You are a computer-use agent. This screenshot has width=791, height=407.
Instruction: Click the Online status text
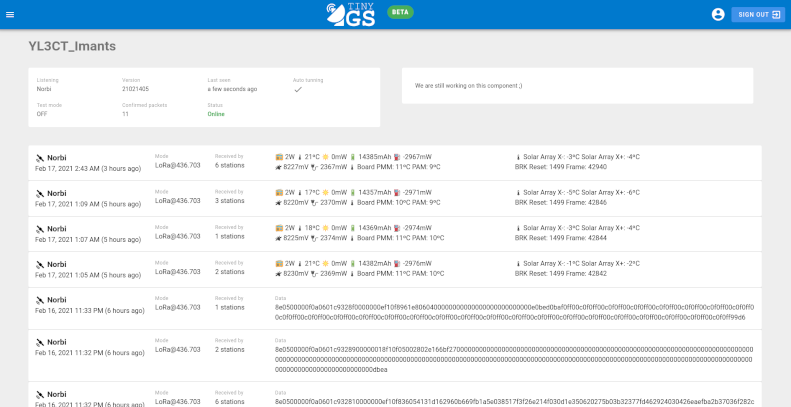[216, 114]
